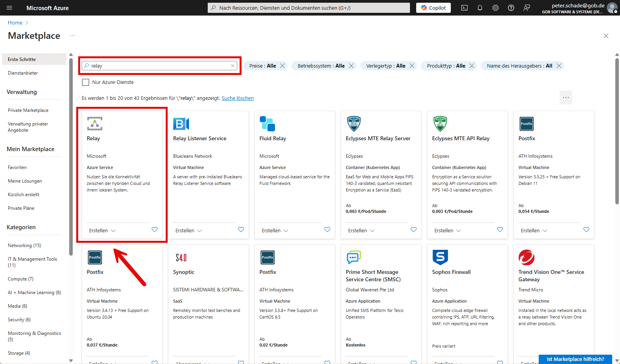Open the help question mark icon
620x364 pixels.
511,8
